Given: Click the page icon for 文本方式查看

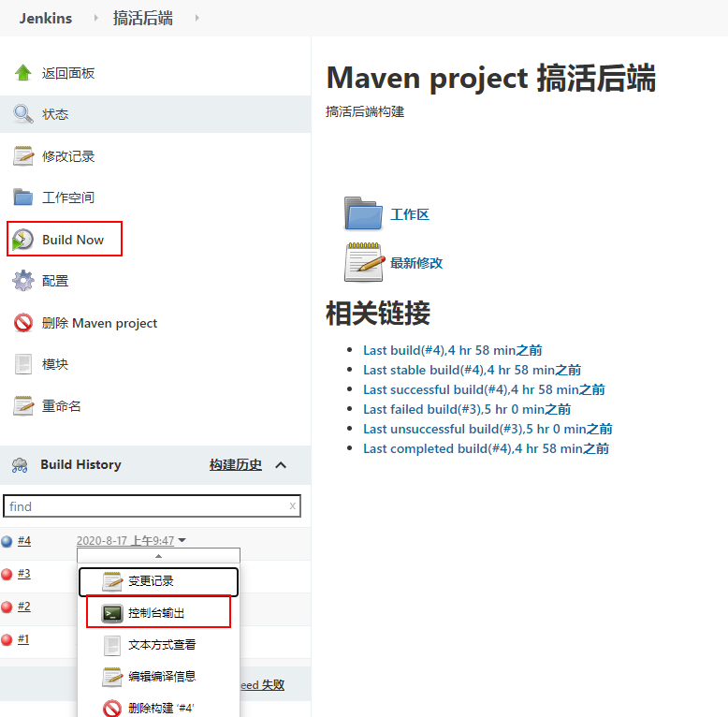Looking at the screenshot, I should (112, 645).
